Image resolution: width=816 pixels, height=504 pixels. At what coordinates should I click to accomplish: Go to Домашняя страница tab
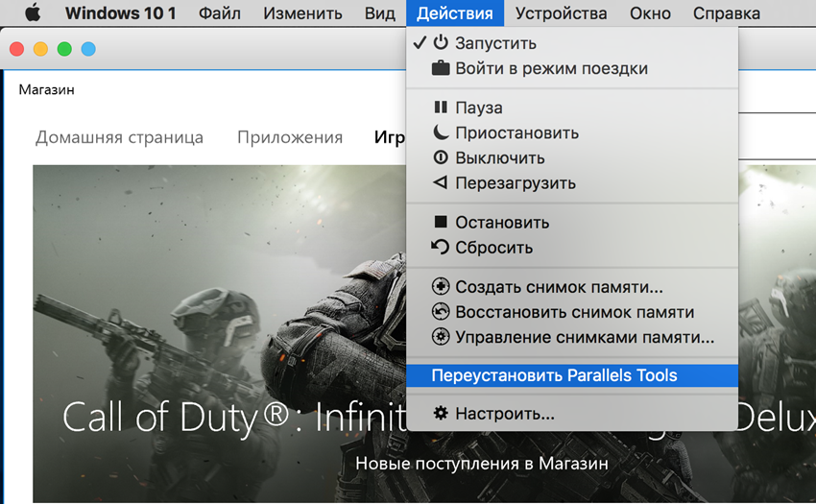[119, 137]
